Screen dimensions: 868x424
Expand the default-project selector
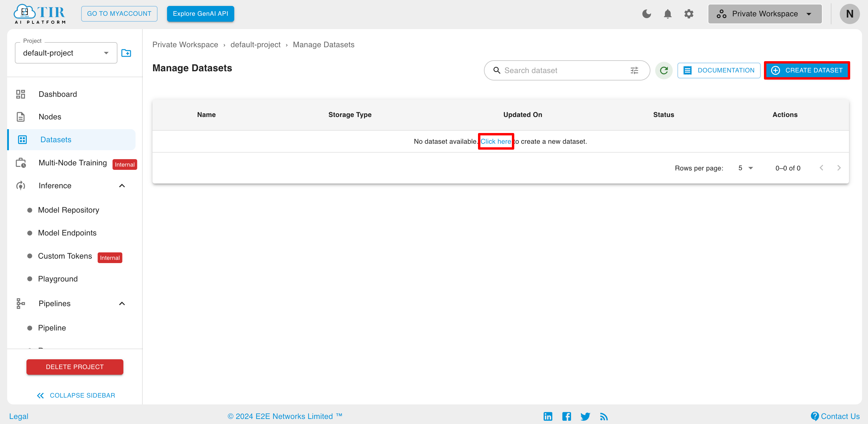[66, 53]
